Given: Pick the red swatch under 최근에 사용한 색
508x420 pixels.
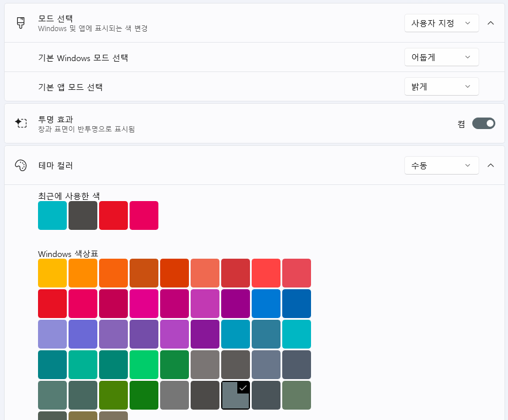Looking at the screenshot, I should 113,215.
